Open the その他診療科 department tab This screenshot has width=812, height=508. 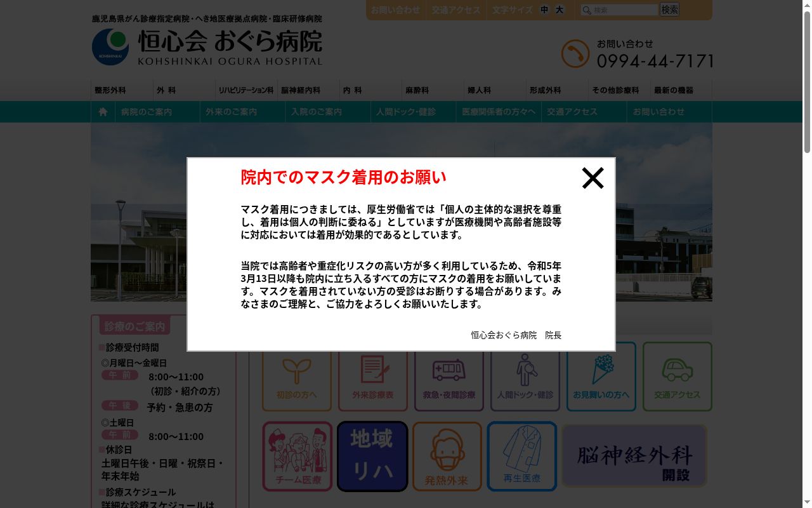[619, 90]
